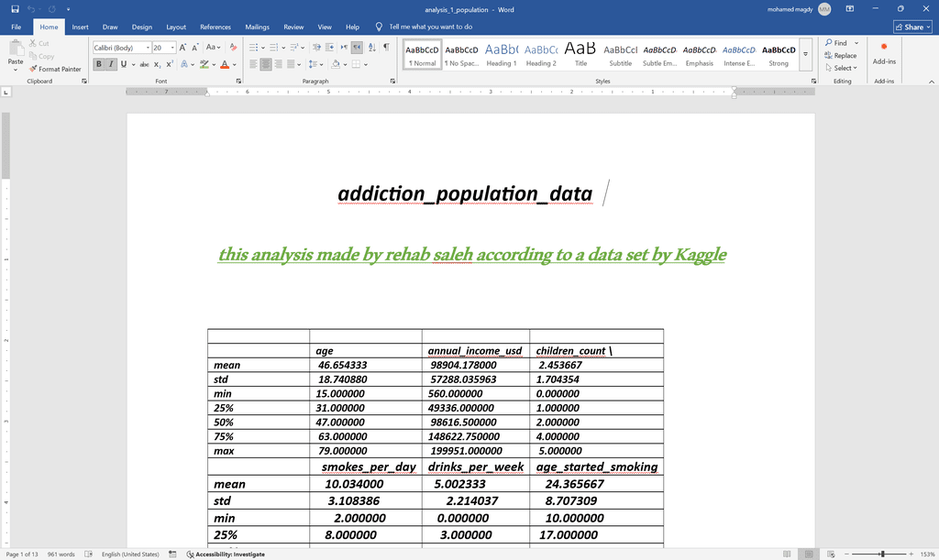Toggle justify alignment
939x560 pixels.
[x=291, y=64]
